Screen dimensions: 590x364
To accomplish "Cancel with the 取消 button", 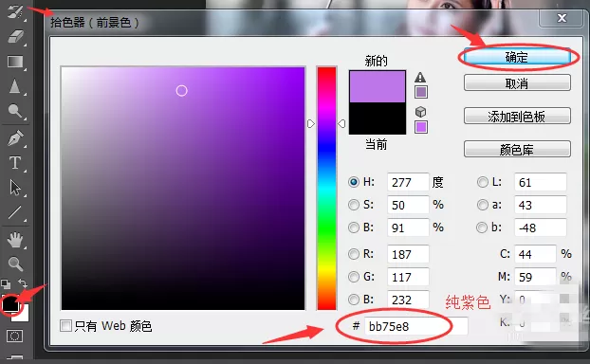I will pos(517,82).
